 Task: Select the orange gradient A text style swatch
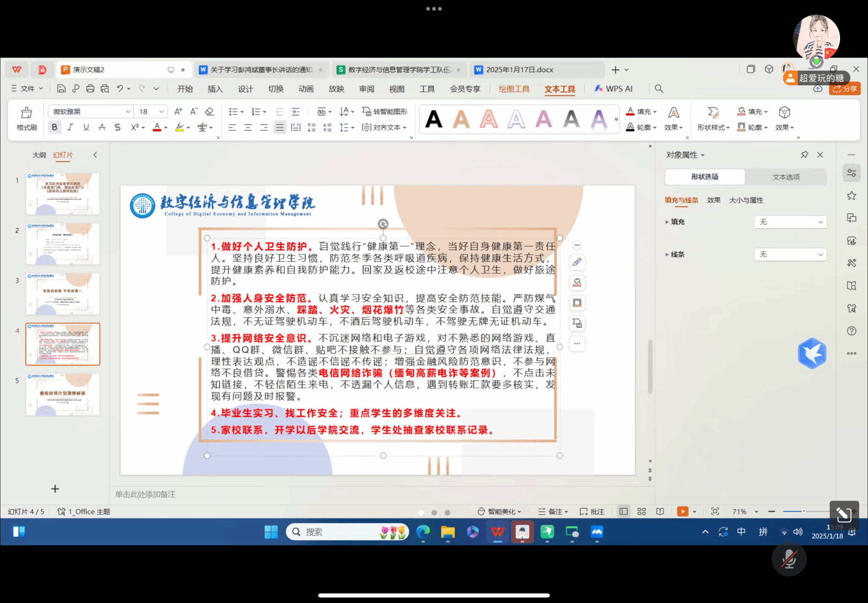(x=461, y=119)
